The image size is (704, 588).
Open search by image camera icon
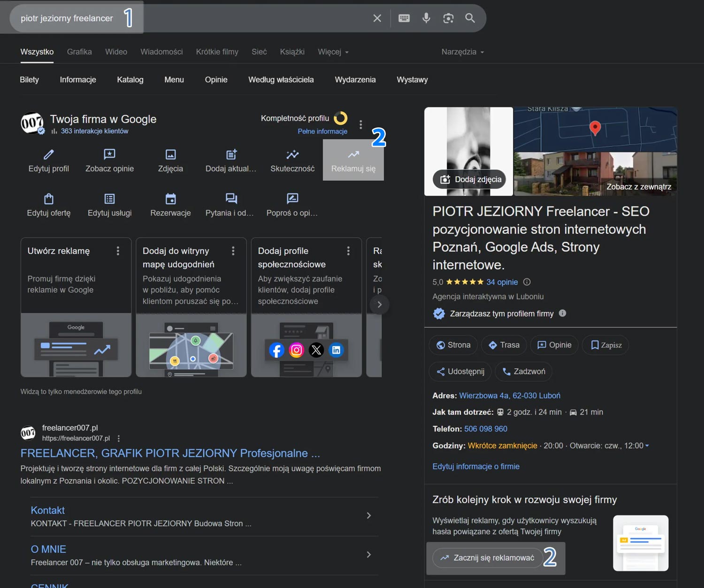[x=448, y=18]
